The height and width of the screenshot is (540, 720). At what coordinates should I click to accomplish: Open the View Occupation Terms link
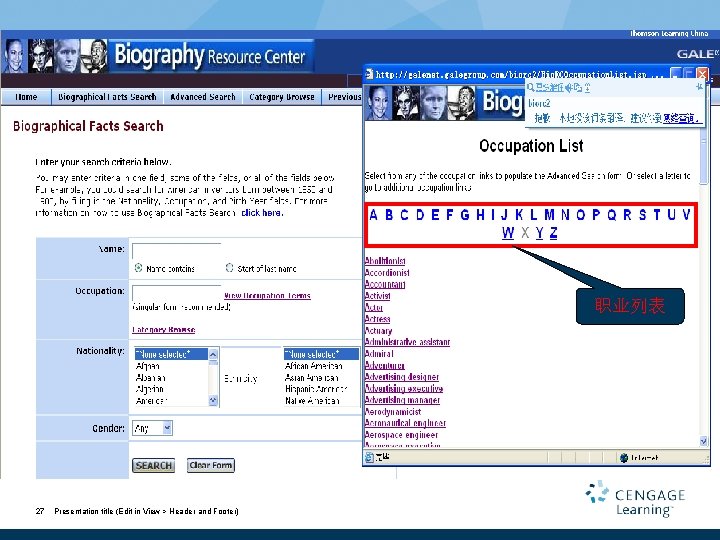pos(267,296)
